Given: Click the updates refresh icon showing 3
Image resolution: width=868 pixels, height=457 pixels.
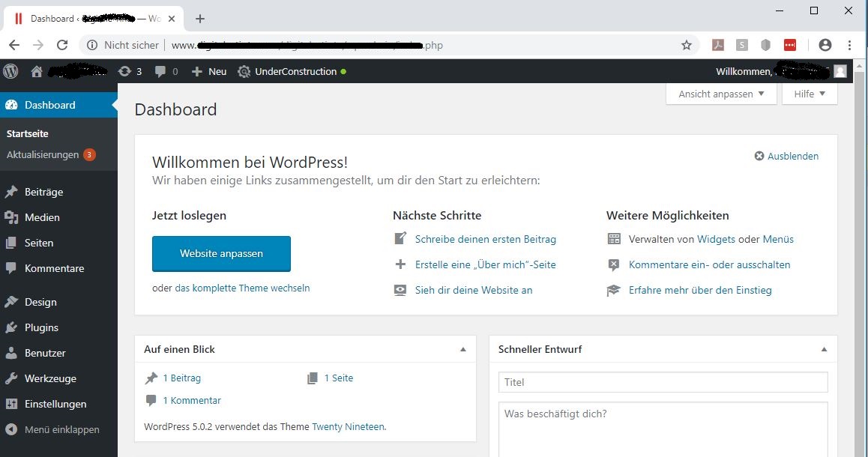Looking at the screenshot, I should click(x=124, y=71).
